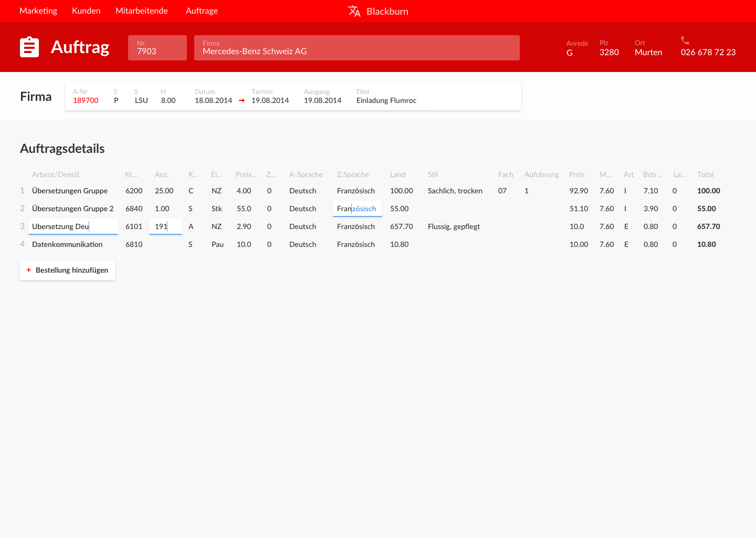Screen dimensions: 756x538
Task: Click the Aufuhrung column header
Action: click(x=542, y=174)
